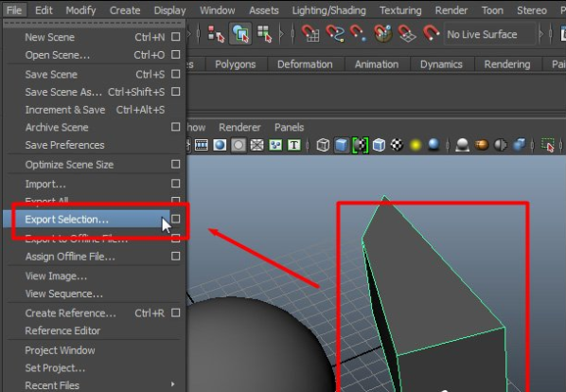Click use default material green-bracket icon
The image size is (566, 392).
click(361, 145)
